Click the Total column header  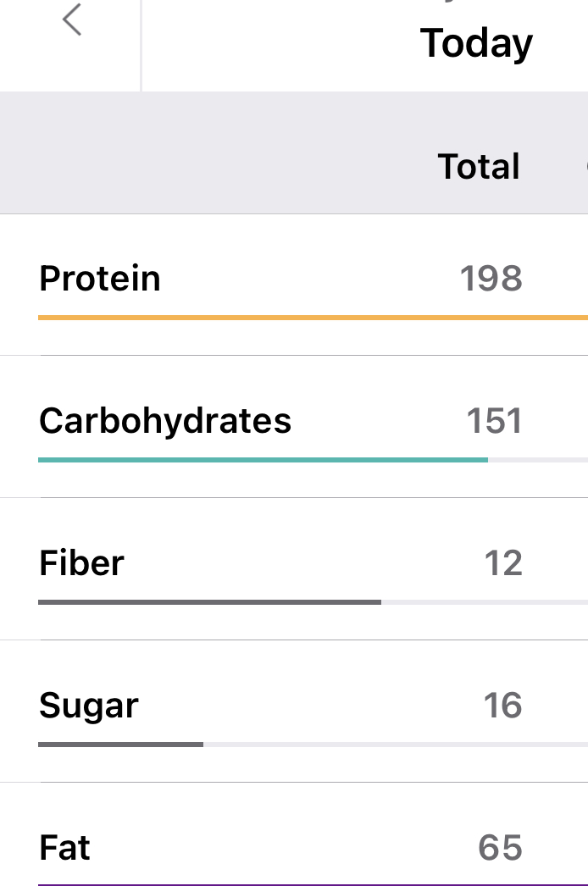pyautogui.click(x=479, y=167)
